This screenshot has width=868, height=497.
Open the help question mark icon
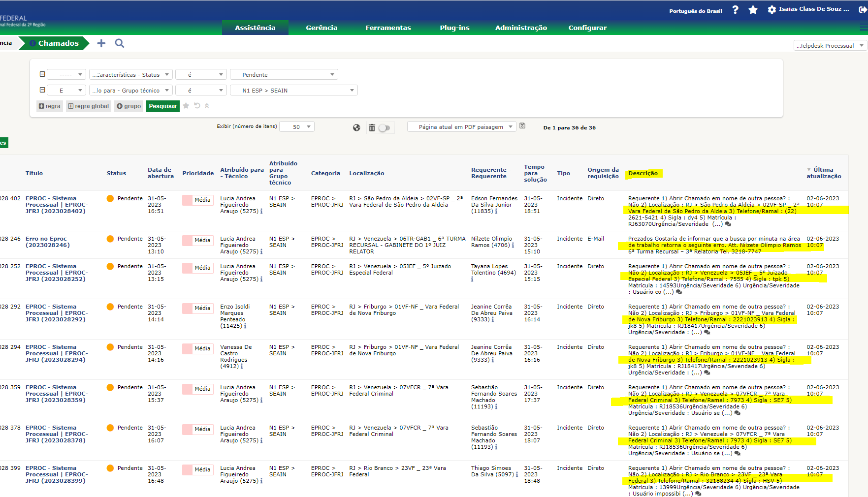point(735,10)
